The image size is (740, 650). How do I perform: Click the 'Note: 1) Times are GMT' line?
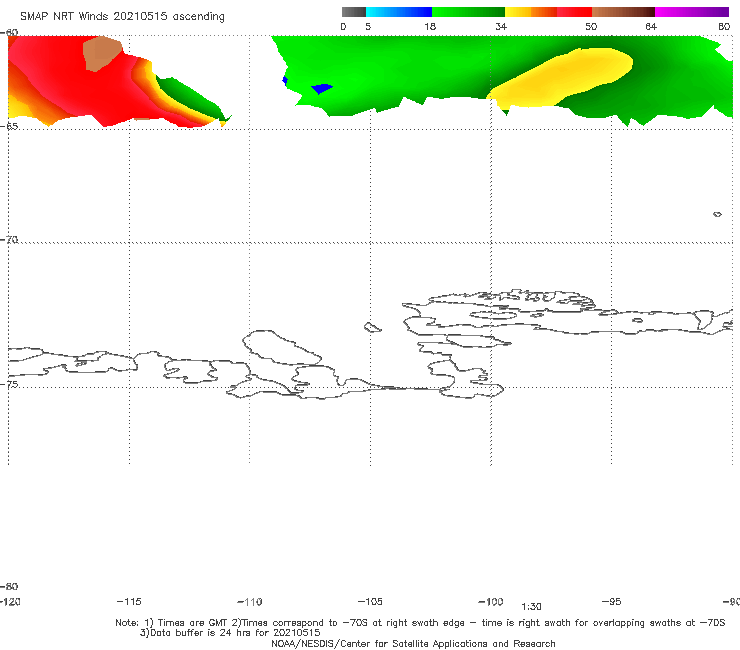coord(420,623)
